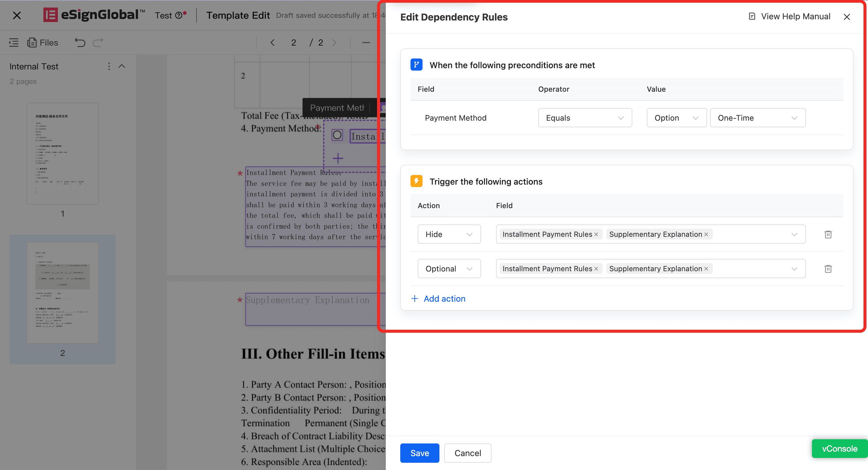Remove Supplementary Explanation from Hide row
Screen dimensions: 868x470
point(706,234)
